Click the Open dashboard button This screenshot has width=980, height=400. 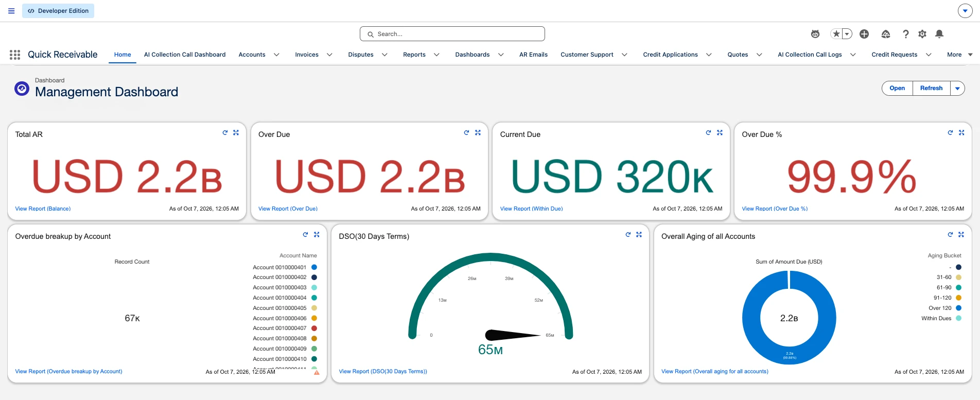coord(897,89)
